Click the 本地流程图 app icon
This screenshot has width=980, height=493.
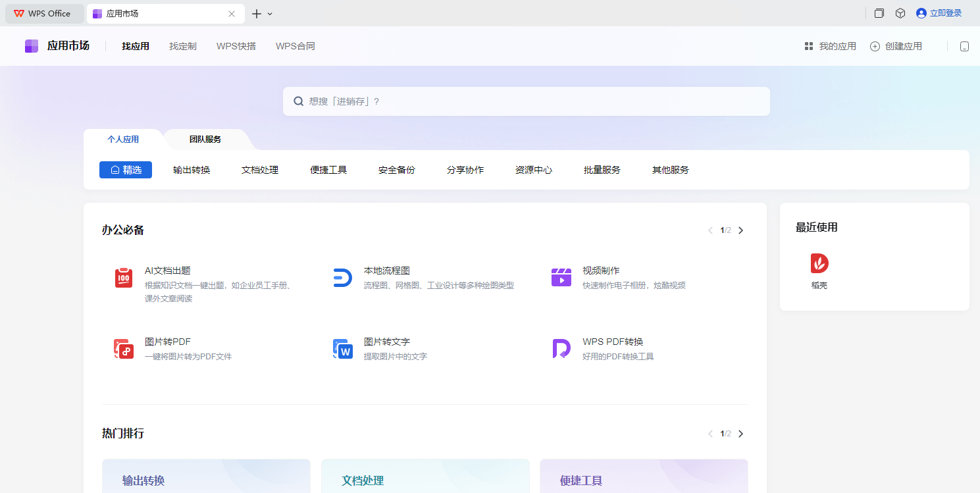pyautogui.click(x=342, y=278)
